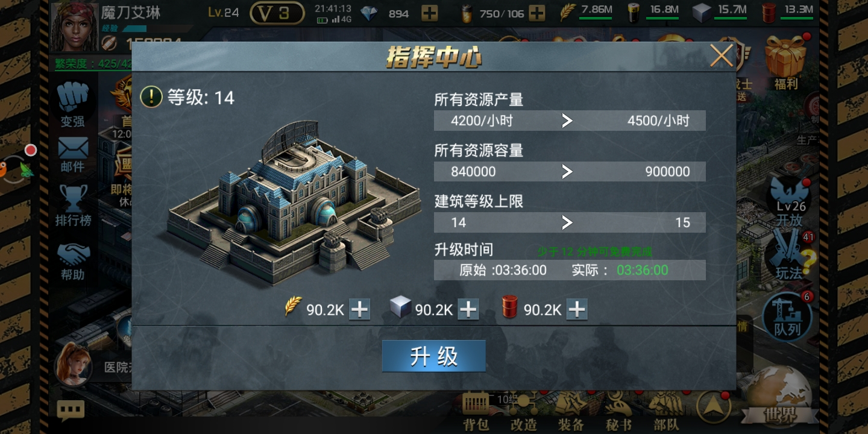
Task: Close the 指挥中心 dialog
Action: coord(721,56)
